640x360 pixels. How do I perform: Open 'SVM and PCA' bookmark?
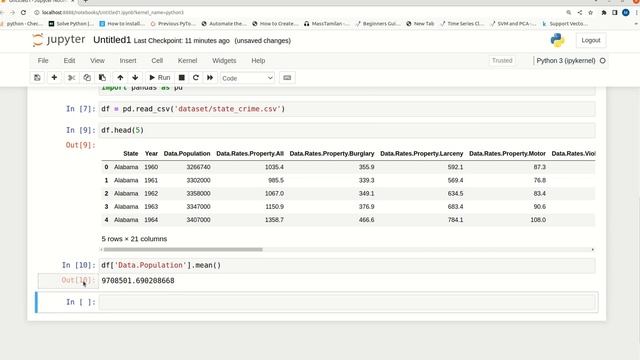click(513, 24)
